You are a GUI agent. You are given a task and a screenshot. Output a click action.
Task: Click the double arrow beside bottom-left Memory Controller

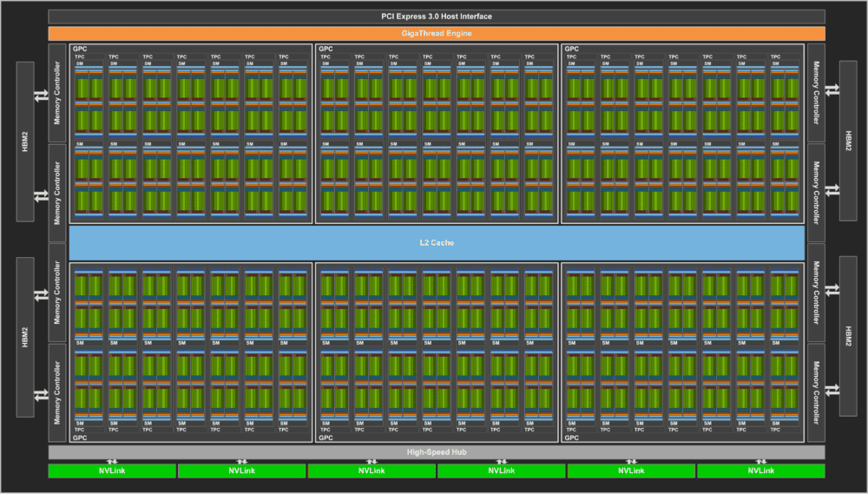[41, 395]
